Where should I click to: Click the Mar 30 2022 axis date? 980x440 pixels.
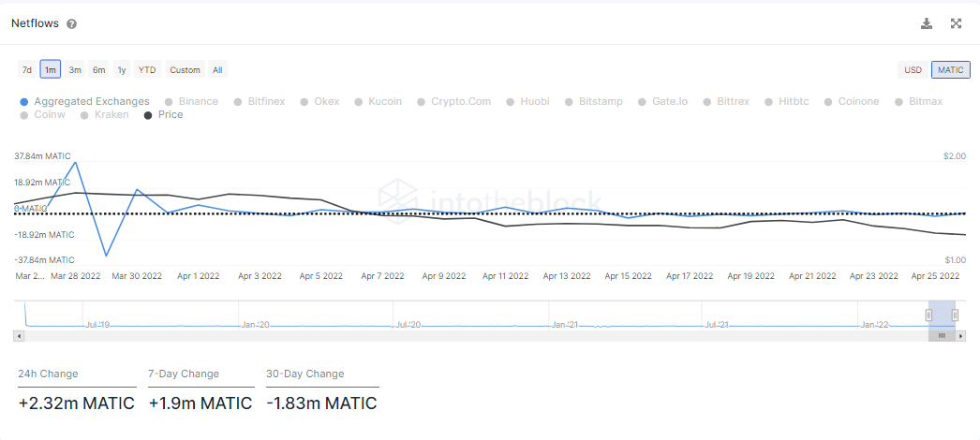(x=137, y=275)
